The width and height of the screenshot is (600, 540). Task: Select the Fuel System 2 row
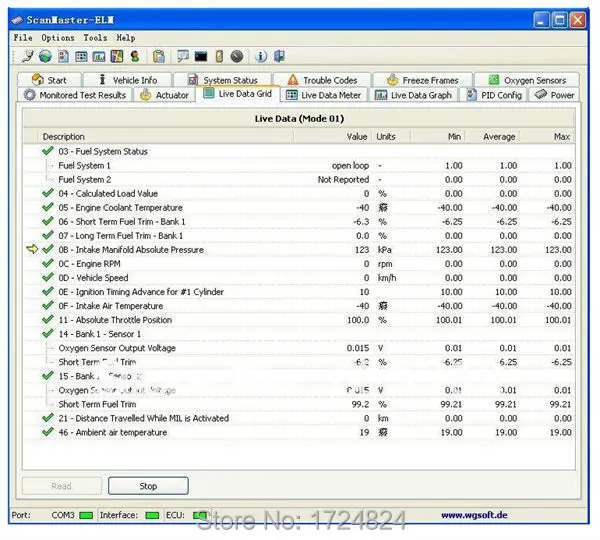tap(298, 179)
